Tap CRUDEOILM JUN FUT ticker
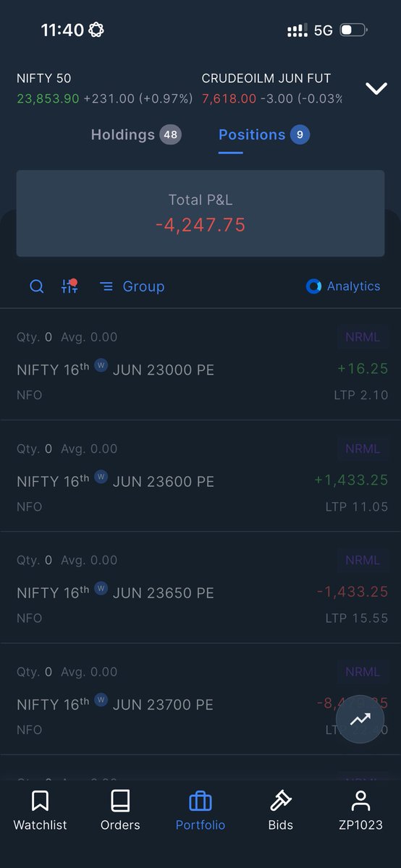 point(272,88)
